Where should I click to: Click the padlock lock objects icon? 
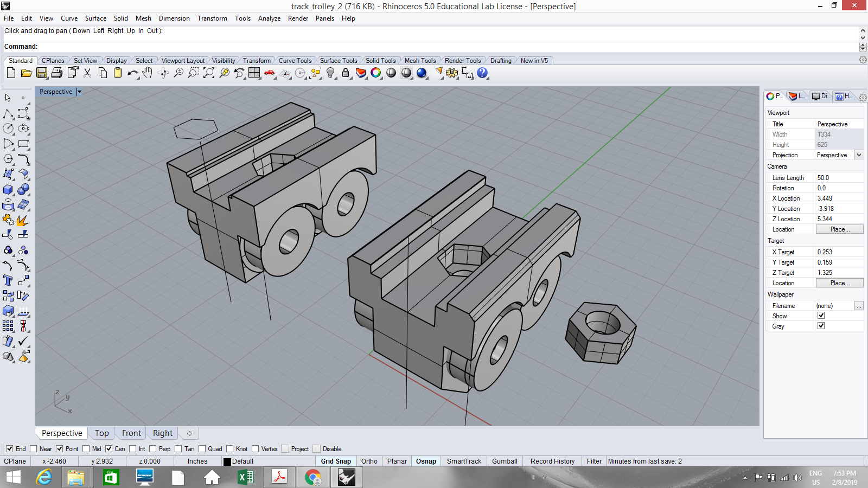tap(346, 73)
